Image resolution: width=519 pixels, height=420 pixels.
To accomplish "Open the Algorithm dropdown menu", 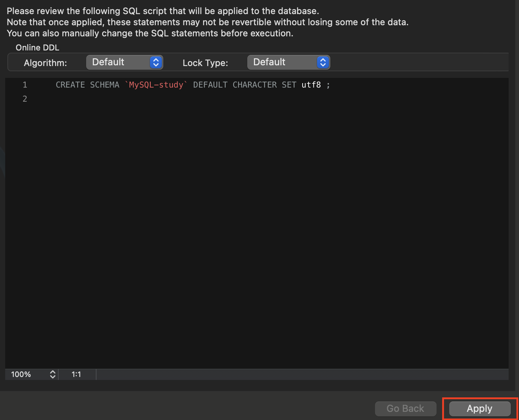I will click(125, 62).
